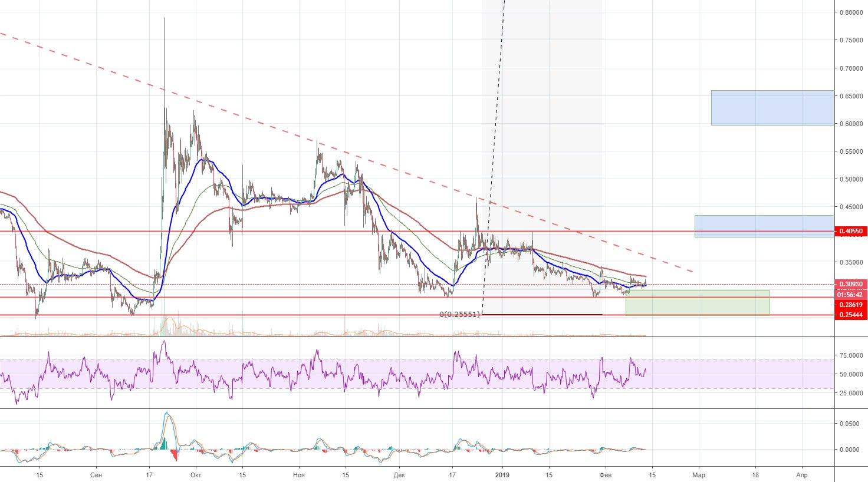Click the 0.28619 red price label

[x=850, y=305]
